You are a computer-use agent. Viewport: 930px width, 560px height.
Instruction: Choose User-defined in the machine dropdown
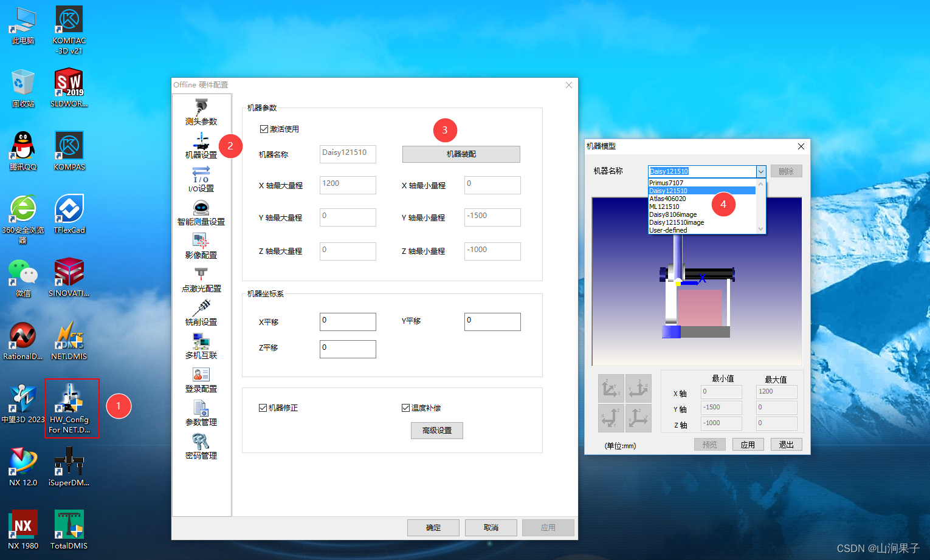[x=669, y=230]
